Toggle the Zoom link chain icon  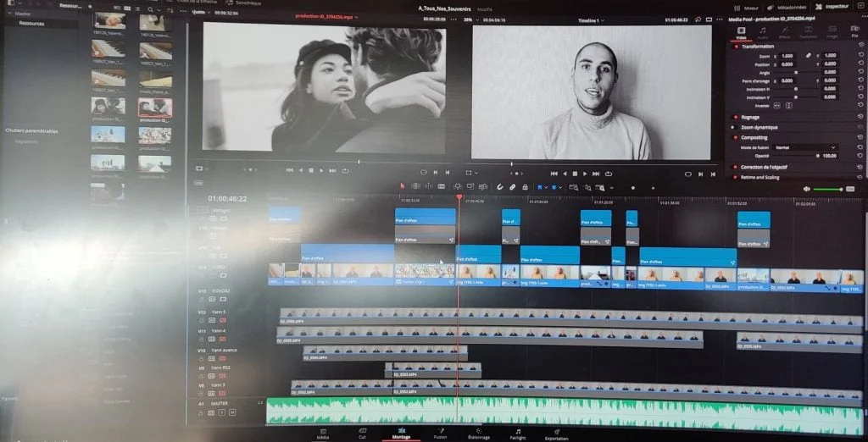(808, 55)
